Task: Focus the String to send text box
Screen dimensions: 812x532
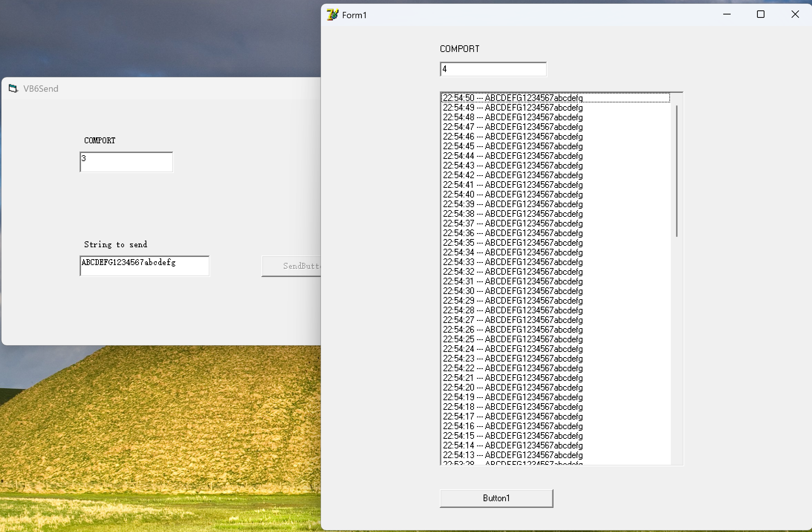Action: pos(144,266)
